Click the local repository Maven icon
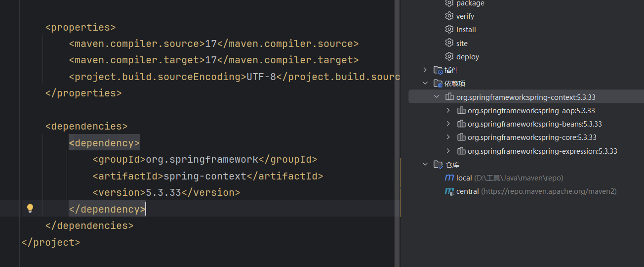This screenshot has height=267, width=644. click(x=449, y=178)
